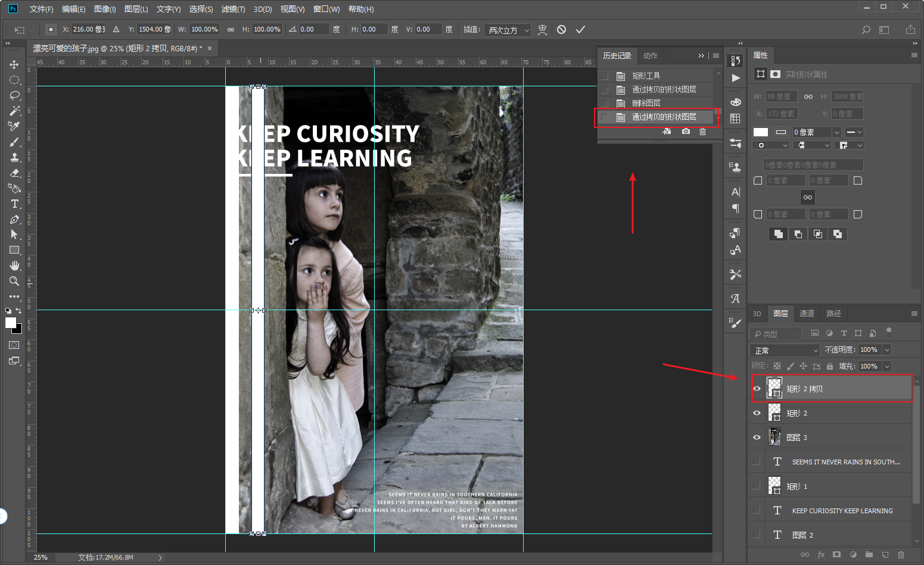Open the stroke width 0 像素 dropdown

point(837,132)
